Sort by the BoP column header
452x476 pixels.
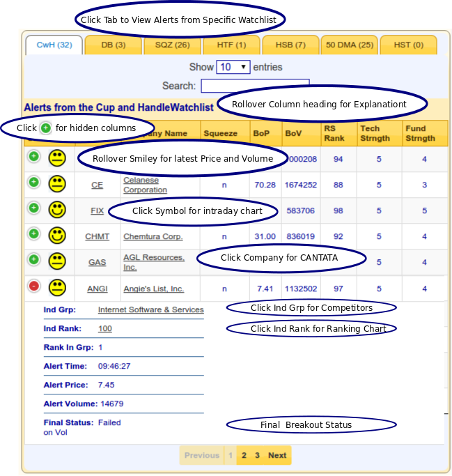[x=266, y=133]
